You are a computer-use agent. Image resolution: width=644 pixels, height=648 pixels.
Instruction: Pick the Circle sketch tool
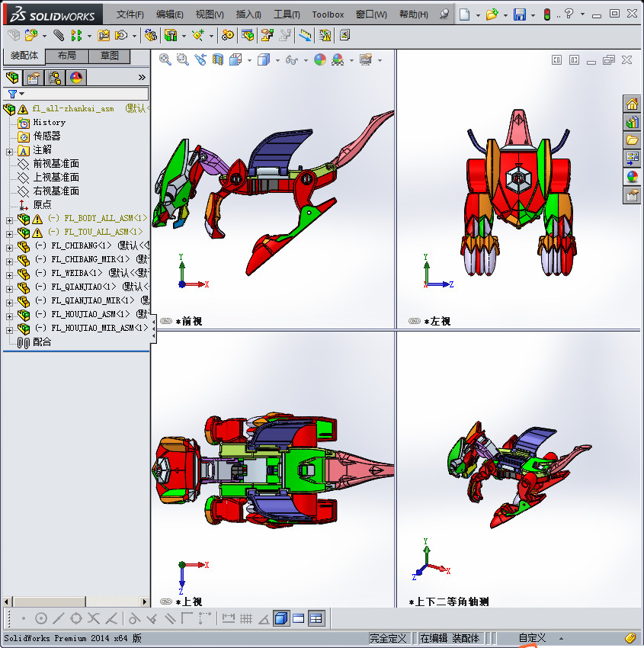(40, 618)
